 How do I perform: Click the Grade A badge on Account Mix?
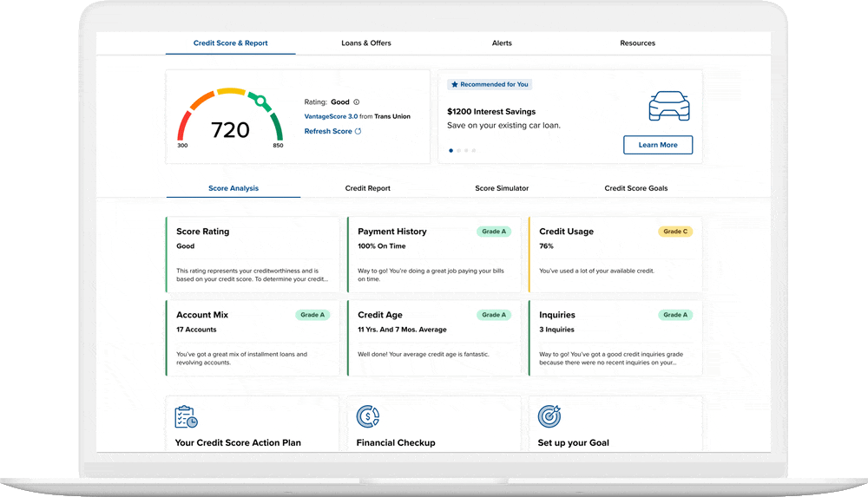312,315
